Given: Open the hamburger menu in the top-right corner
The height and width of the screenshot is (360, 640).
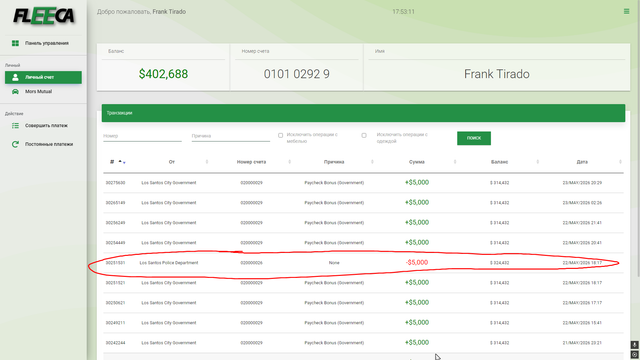Looking at the screenshot, I should [627, 11].
